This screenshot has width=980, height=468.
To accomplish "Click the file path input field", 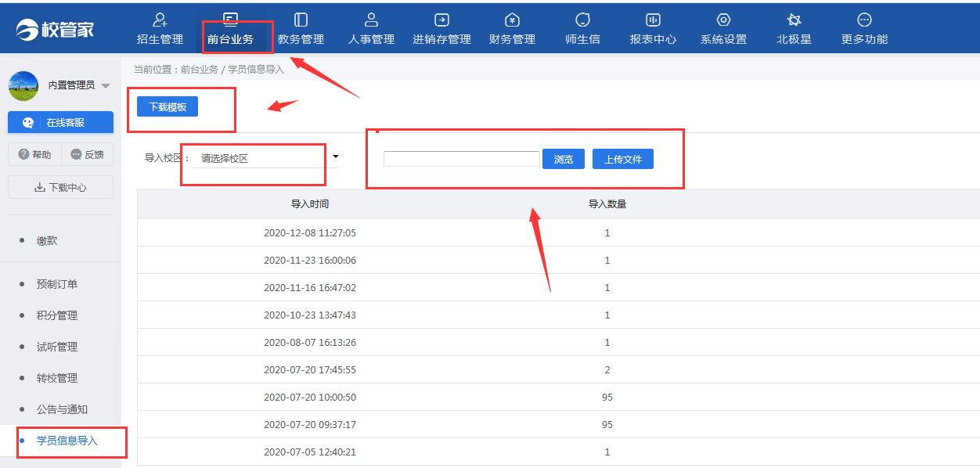I will (x=462, y=159).
